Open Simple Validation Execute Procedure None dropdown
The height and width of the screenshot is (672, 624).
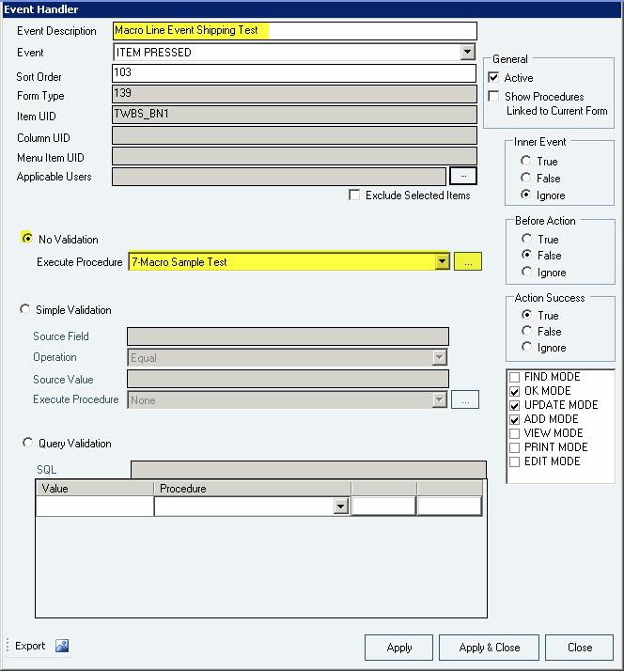(439, 399)
